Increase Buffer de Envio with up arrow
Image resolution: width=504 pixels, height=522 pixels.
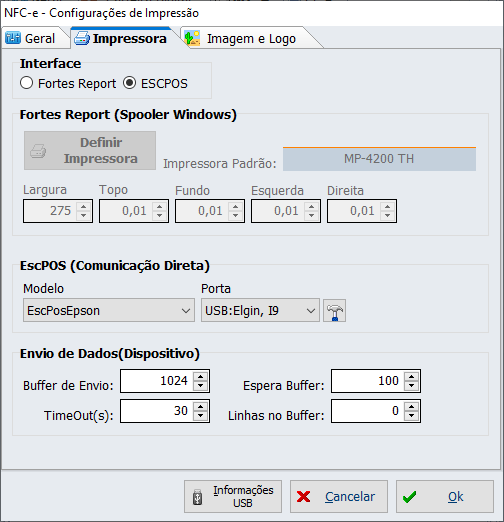200,377
